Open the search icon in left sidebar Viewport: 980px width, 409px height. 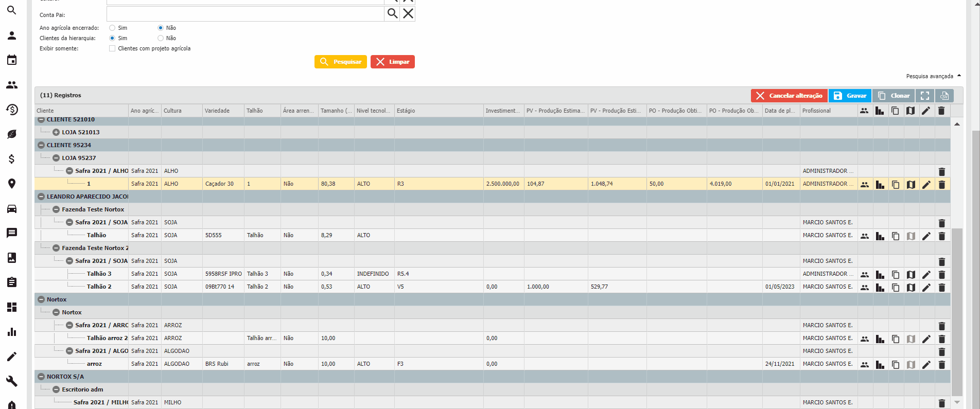12,10
